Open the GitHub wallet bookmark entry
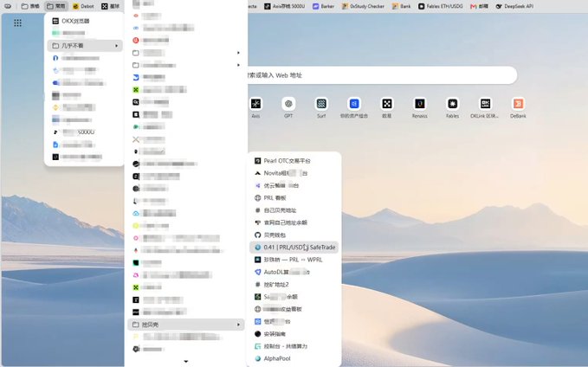 click(294, 235)
